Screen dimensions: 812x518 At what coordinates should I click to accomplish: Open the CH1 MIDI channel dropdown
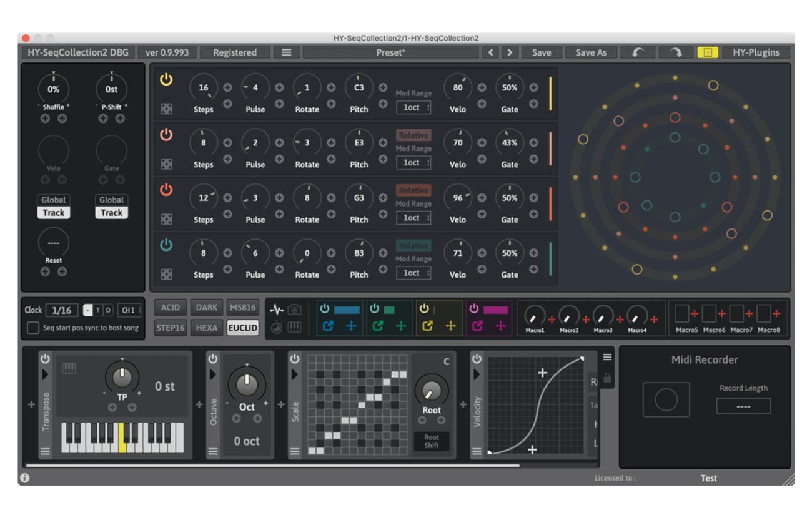129,310
